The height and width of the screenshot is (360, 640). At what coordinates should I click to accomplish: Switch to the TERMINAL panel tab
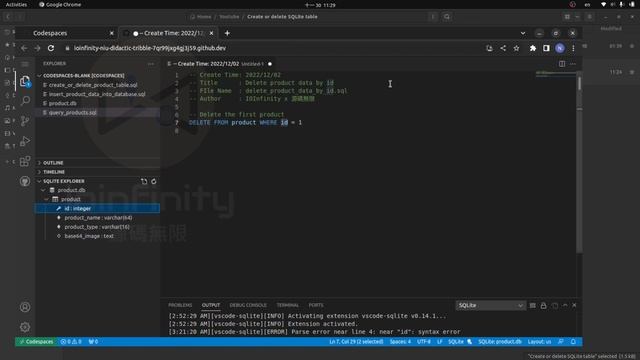[x=287, y=305]
